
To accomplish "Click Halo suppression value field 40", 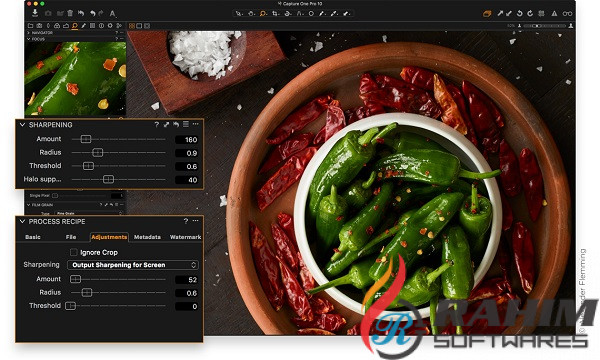I will pyautogui.click(x=187, y=180).
